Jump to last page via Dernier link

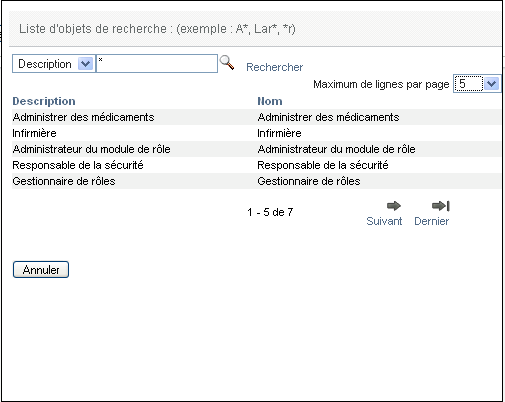[431, 221]
